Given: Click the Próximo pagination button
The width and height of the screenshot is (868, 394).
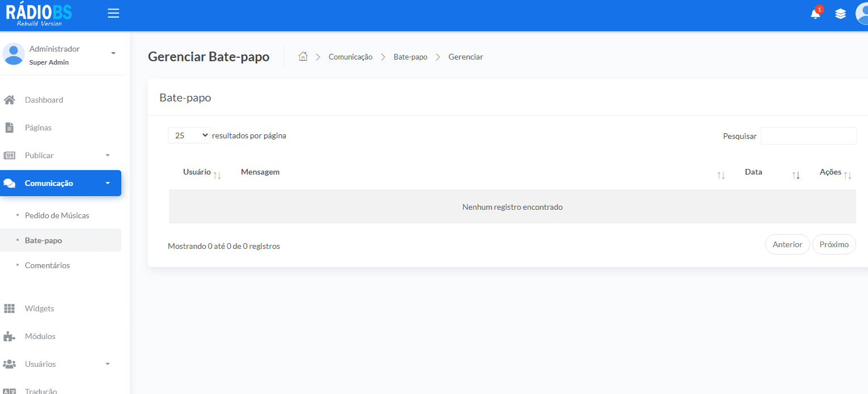Looking at the screenshot, I should (x=834, y=244).
